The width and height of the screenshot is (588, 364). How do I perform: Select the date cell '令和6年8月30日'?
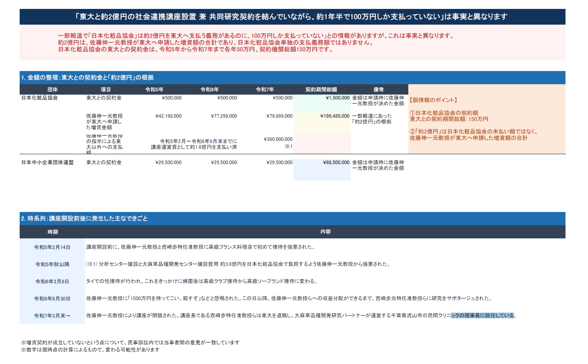coord(52,299)
